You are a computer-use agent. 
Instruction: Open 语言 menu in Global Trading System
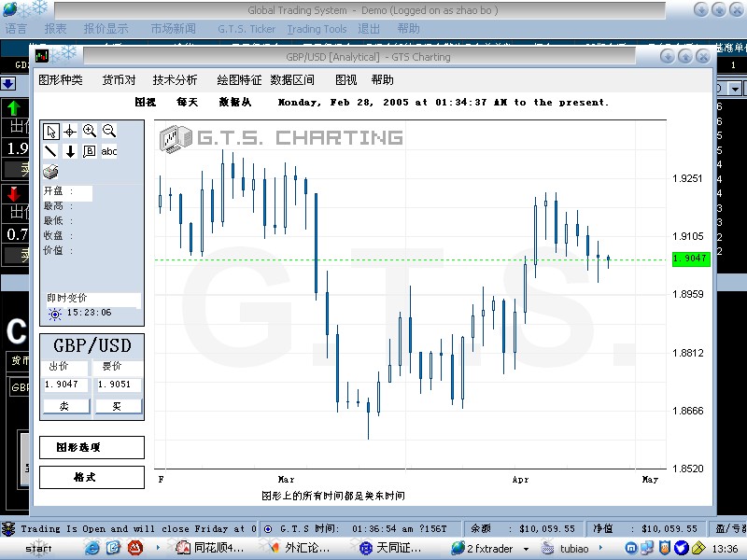(16, 29)
